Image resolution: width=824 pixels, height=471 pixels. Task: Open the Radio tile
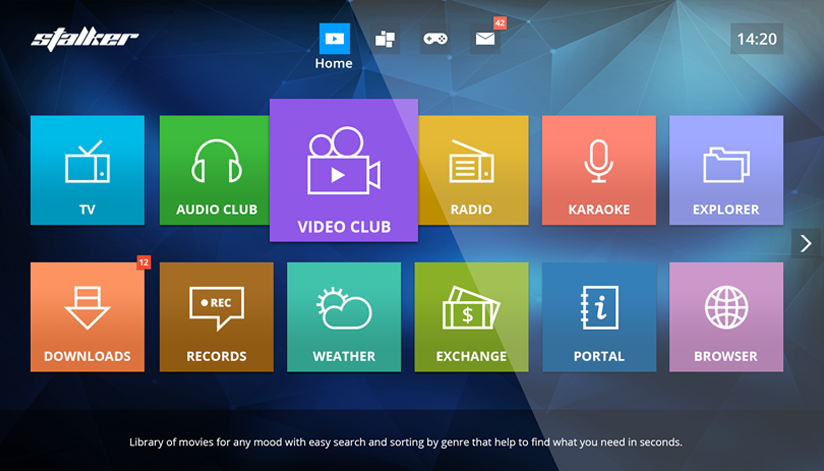pyautogui.click(x=472, y=170)
